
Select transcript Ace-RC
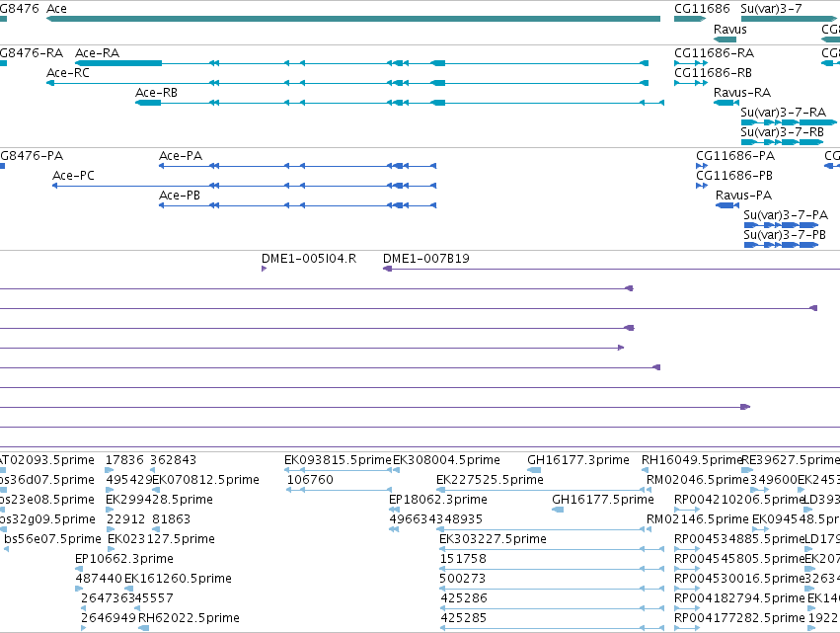347,83
